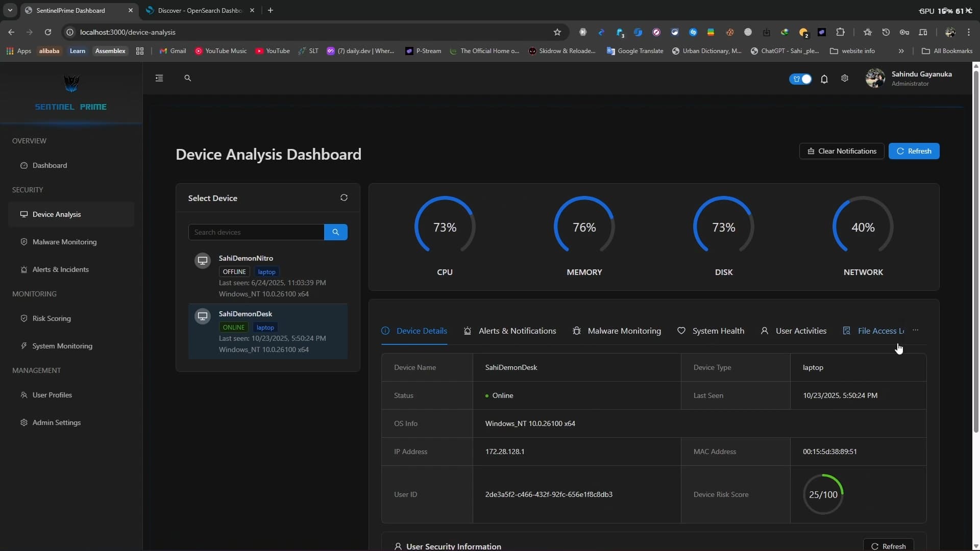Reload the device list with refresh icon

[344, 198]
